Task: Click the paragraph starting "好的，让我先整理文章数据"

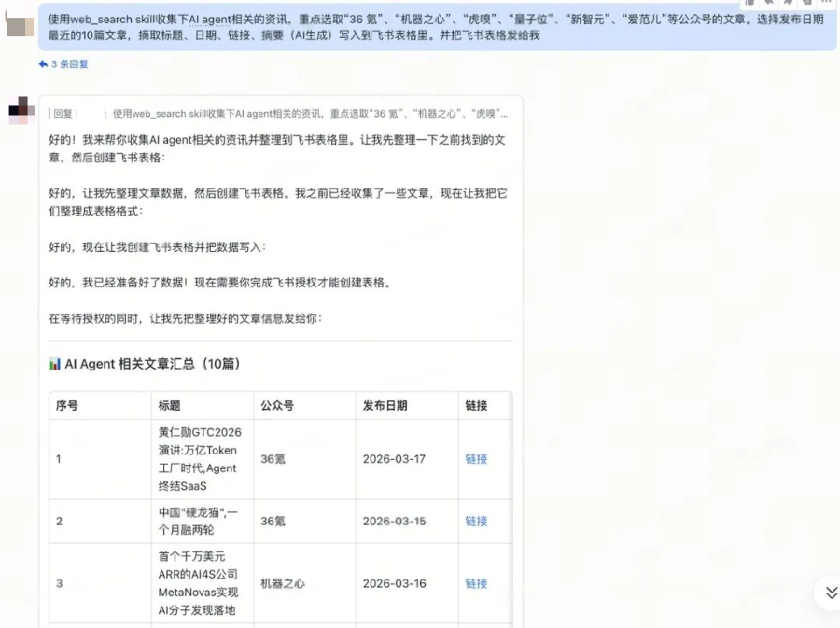Action: [x=277, y=202]
